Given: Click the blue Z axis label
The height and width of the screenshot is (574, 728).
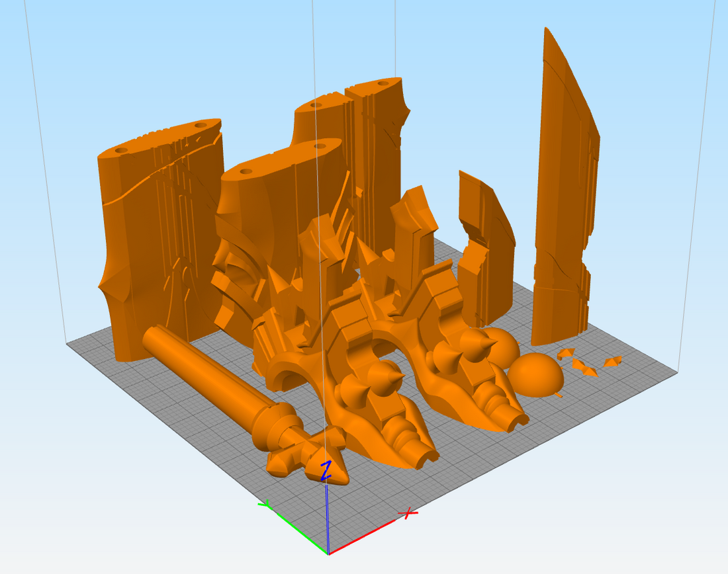Looking at the screenshot, I should 326,471.
